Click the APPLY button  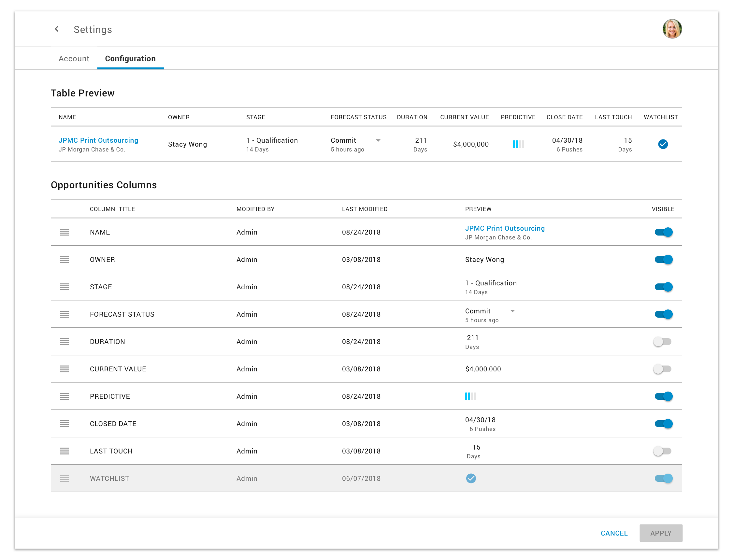660,533
